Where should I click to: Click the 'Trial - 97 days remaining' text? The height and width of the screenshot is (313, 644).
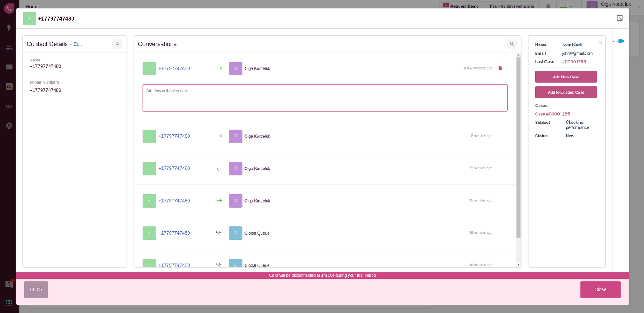[512, 6]
